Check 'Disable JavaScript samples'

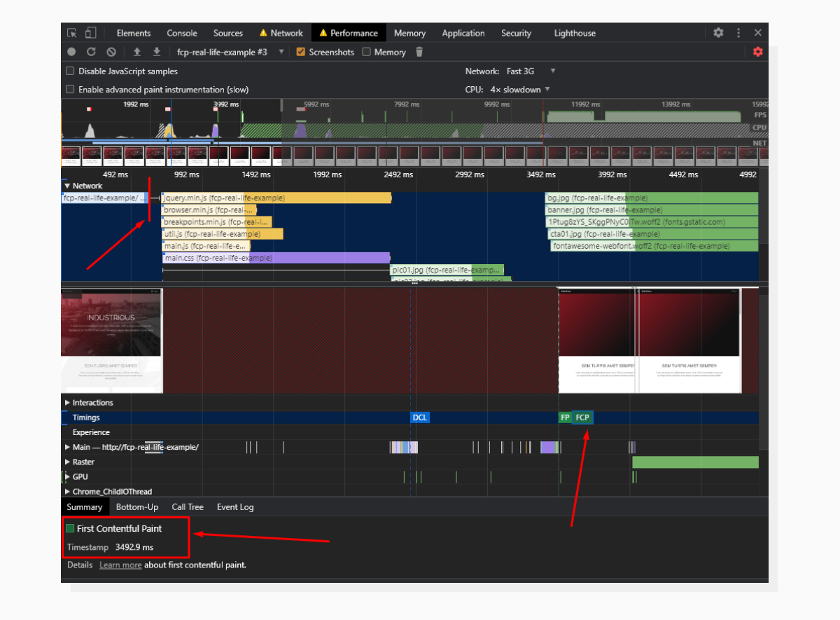[x=70, y=71]
